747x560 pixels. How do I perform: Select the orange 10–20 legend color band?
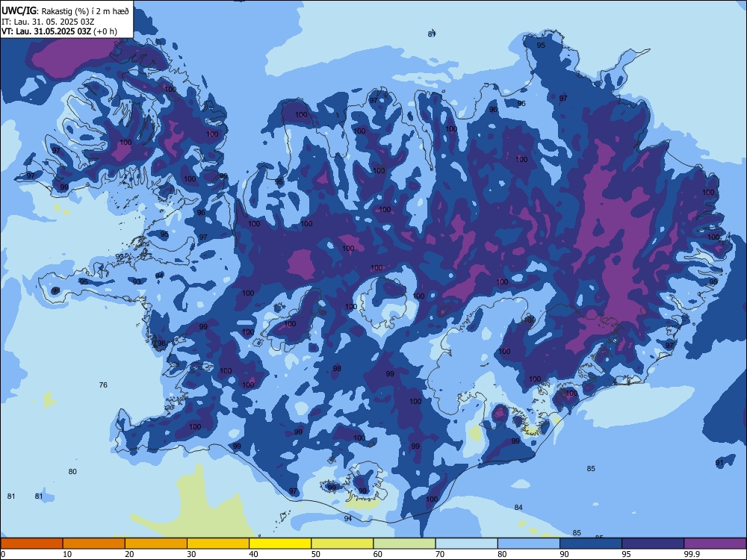click(94, 544)
